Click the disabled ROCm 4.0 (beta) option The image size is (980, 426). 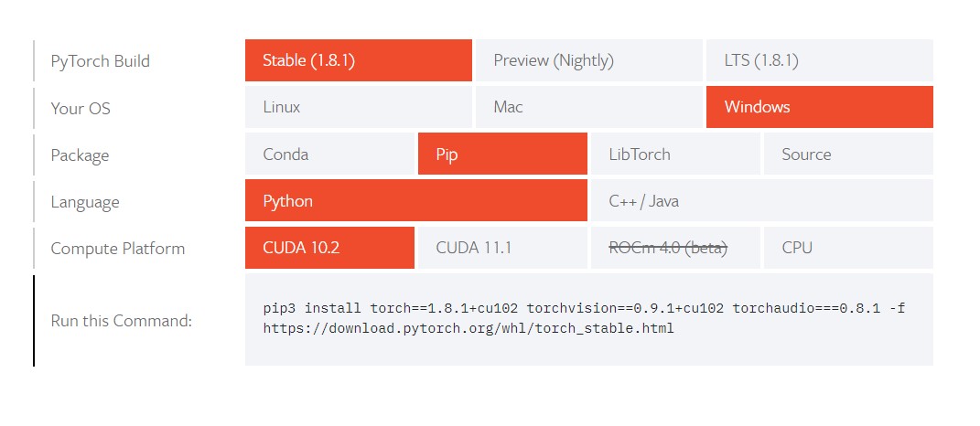pyautogui.click(x=675, y=248)
